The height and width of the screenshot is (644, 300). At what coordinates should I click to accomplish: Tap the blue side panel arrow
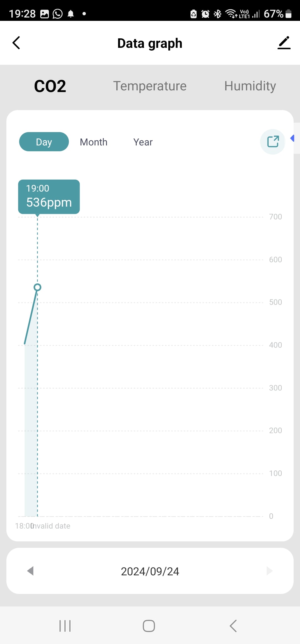[292, 138]
